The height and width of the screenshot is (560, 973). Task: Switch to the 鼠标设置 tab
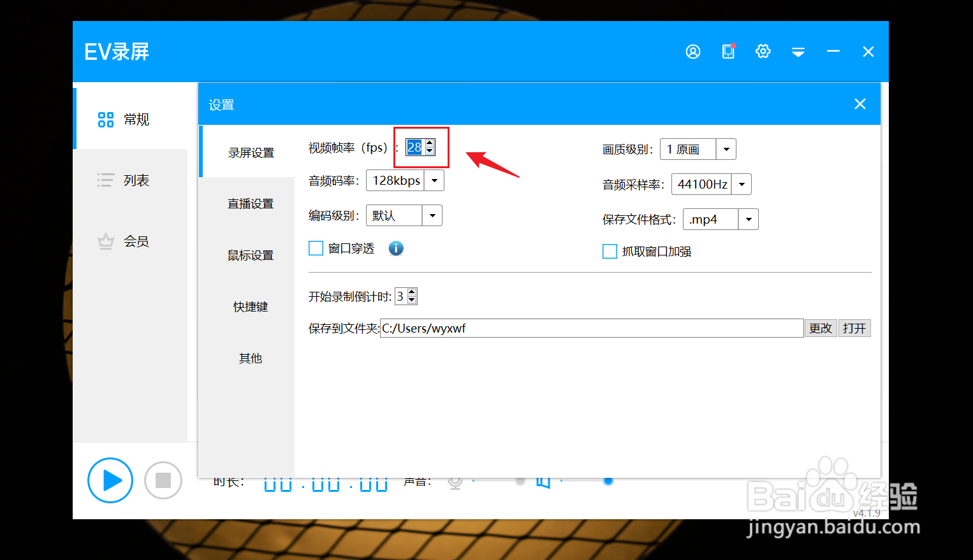click(251, 255)
